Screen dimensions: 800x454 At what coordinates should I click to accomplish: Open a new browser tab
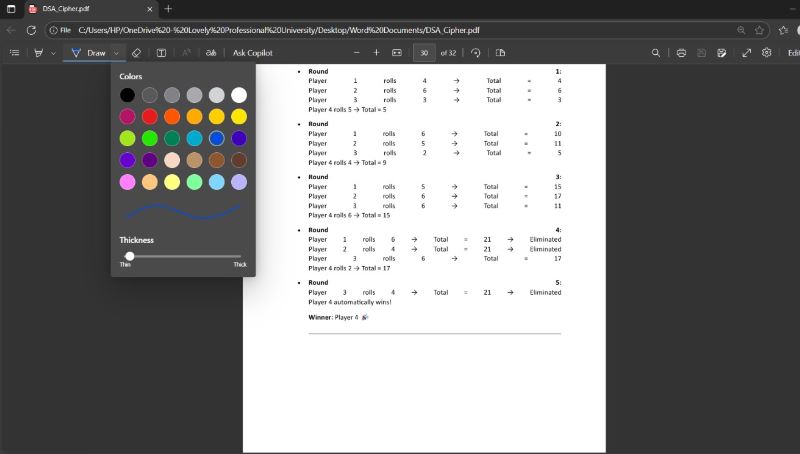coord(168,9)
